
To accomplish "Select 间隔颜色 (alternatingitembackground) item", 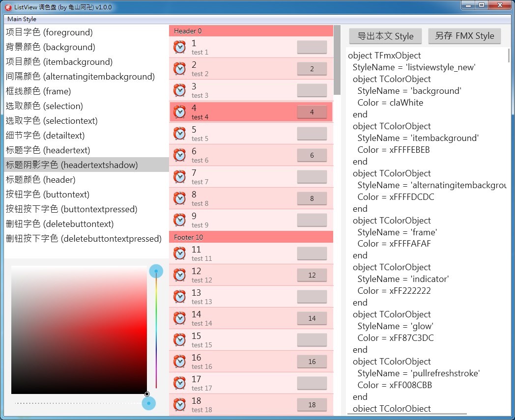I will [x=86, y=77].
